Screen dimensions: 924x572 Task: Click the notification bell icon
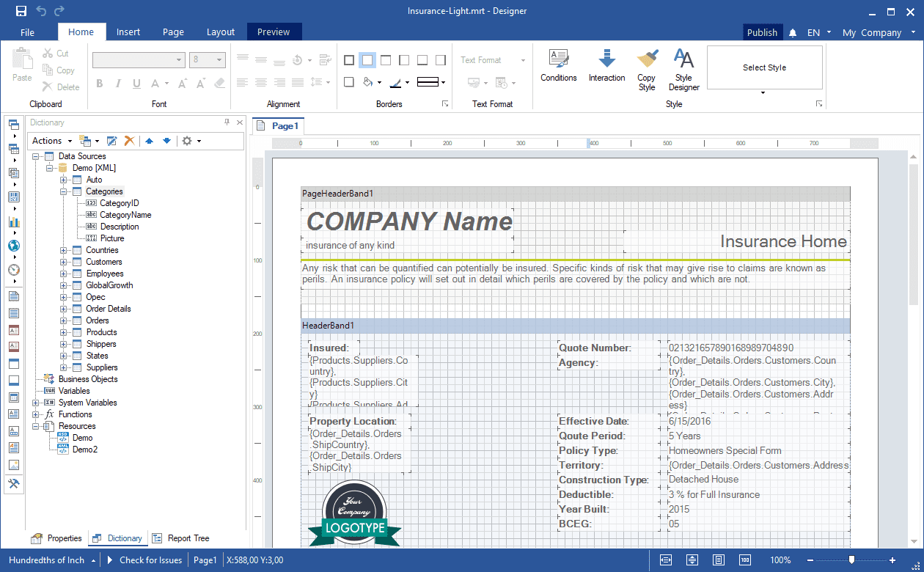coord(793,32)
